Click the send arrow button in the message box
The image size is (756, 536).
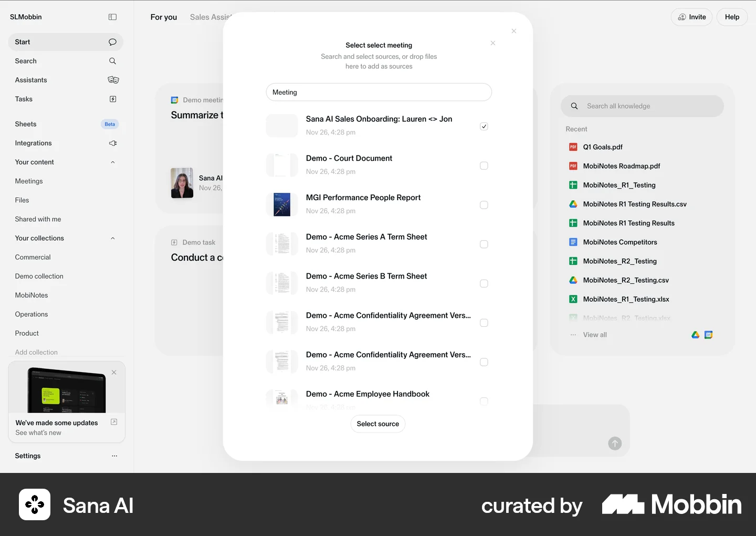(615, 444)
